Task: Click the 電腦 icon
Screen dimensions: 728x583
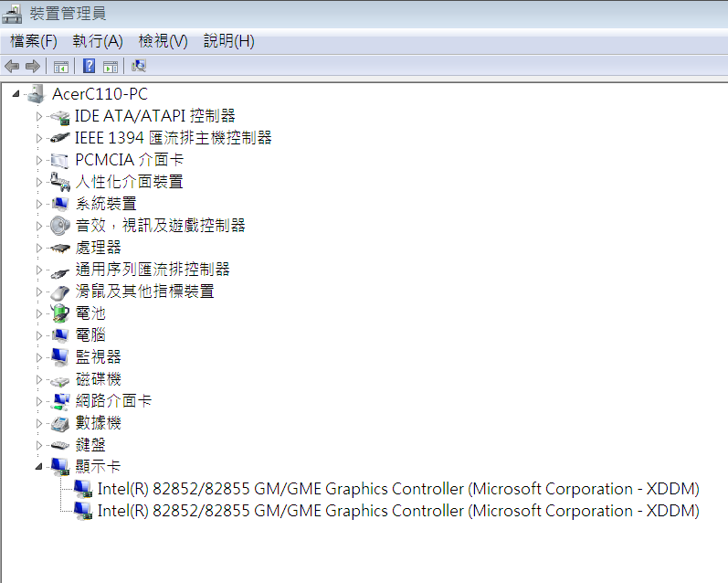Action: pyautogui.click(x=60, y=336)
